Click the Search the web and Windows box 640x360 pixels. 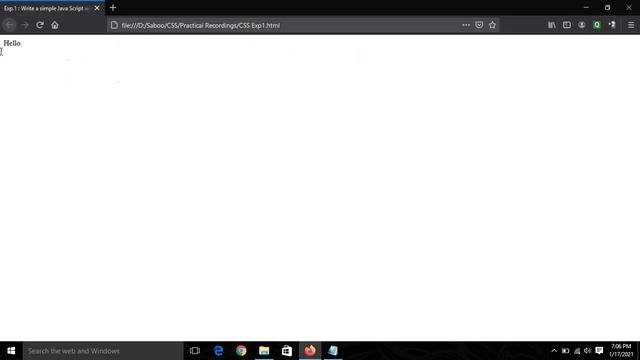tap(103, 351)
